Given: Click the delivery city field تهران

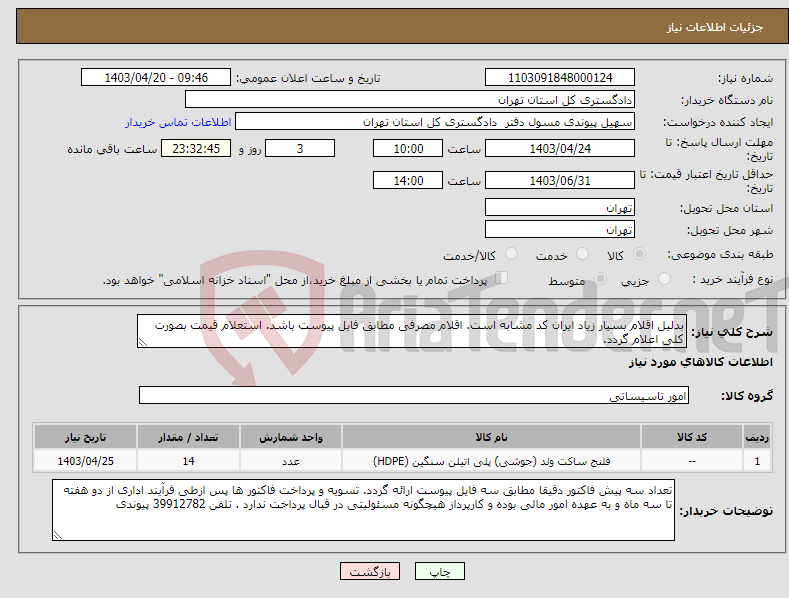Looking at the screenshot, I should (x=560, y=230).
